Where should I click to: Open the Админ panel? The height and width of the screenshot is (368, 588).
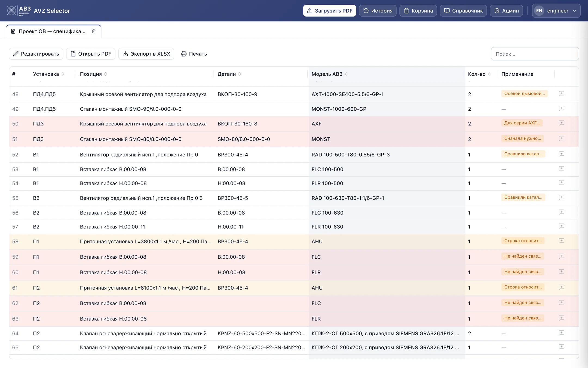(506, 11)
